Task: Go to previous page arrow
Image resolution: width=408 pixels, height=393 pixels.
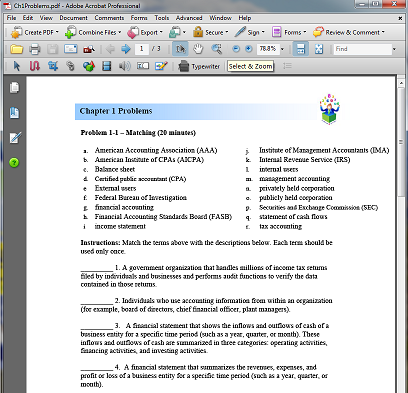Action: (110, 49)
